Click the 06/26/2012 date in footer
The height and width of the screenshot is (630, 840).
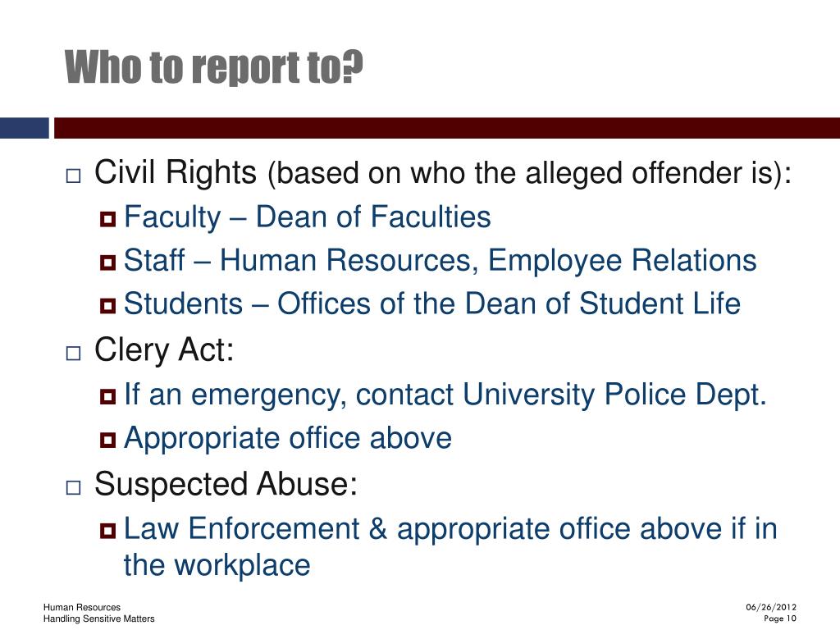pos(771,607)
